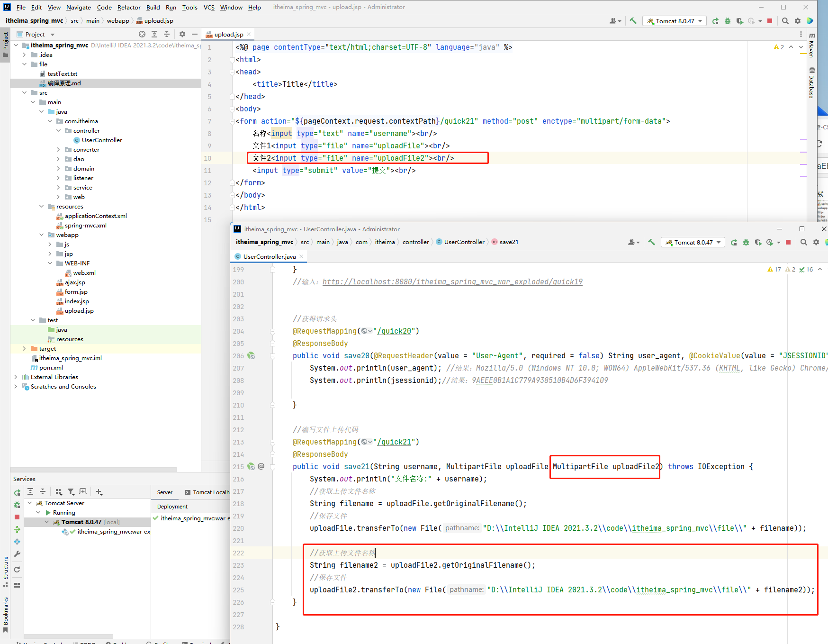The height and width of the screenshot is (644, 828).
Task: Click Build hammer in UserController window
Action: [652, 242]
